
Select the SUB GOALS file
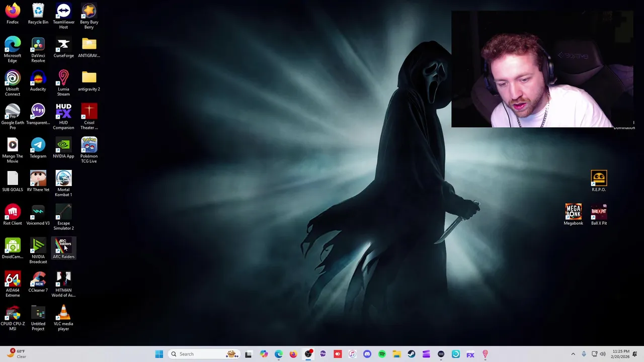point(13,182)
